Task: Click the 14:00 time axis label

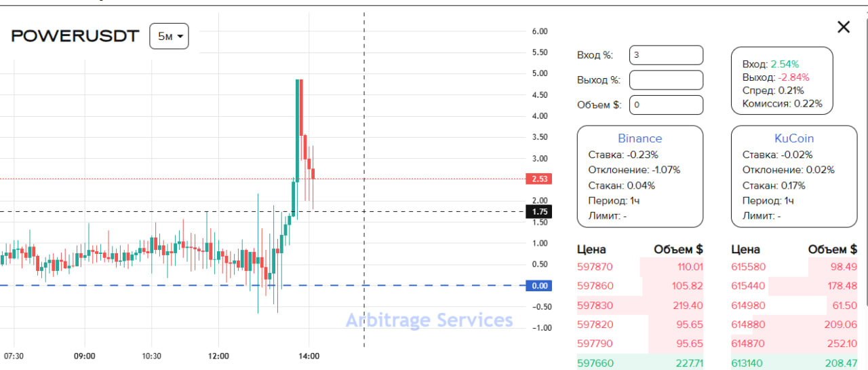Action: [309, 356]
